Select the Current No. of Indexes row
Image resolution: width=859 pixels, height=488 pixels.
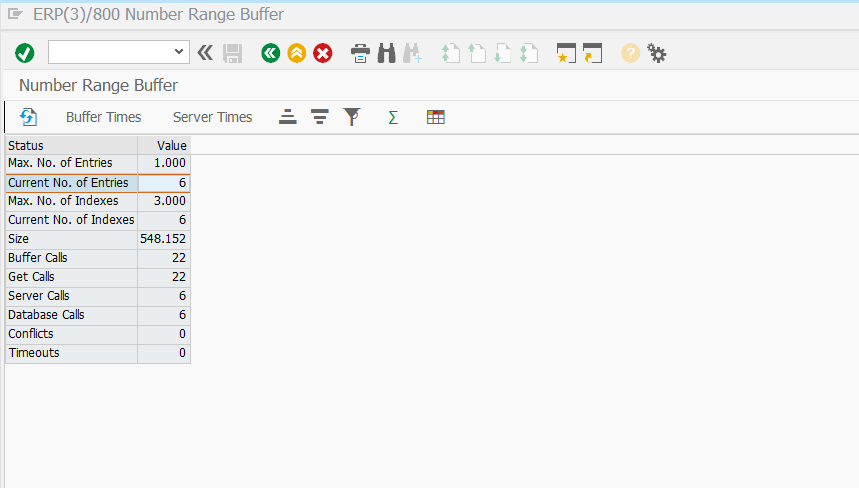(98, 220)
